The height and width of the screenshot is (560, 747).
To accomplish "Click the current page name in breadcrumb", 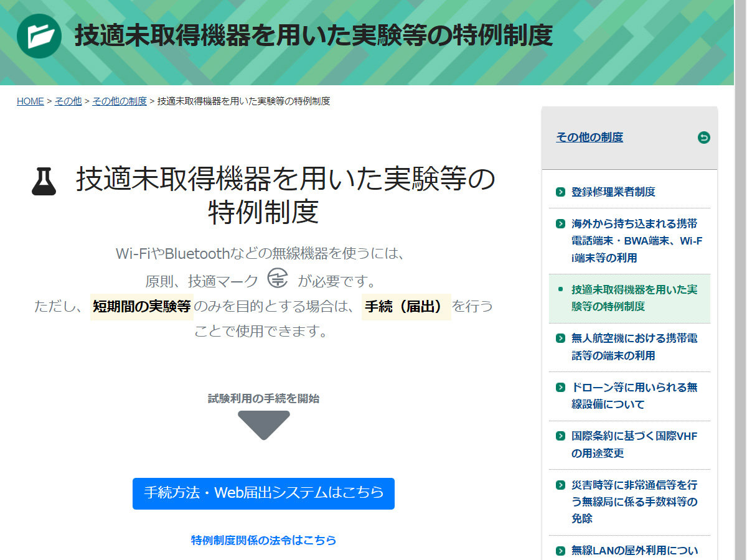I will (x=244, y=101).
